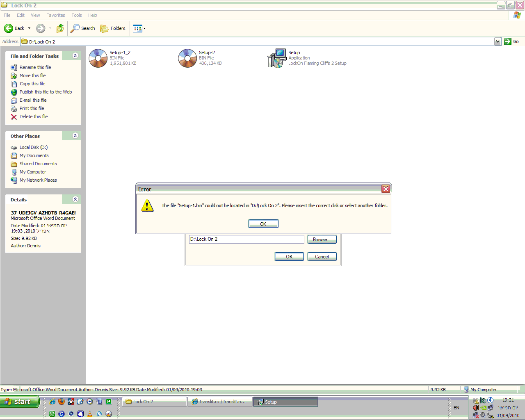Open Back button history dropdown arrow

point(29,28)
